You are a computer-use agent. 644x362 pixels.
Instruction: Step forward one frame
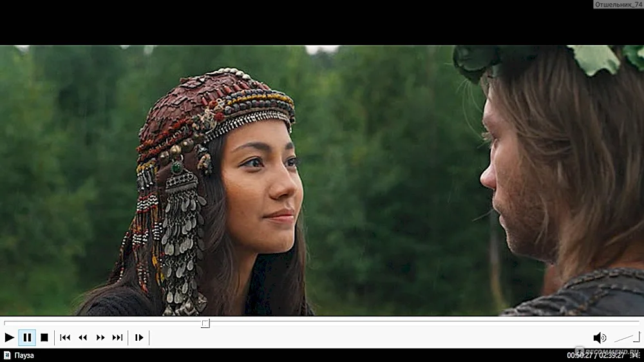click(139, 338)
